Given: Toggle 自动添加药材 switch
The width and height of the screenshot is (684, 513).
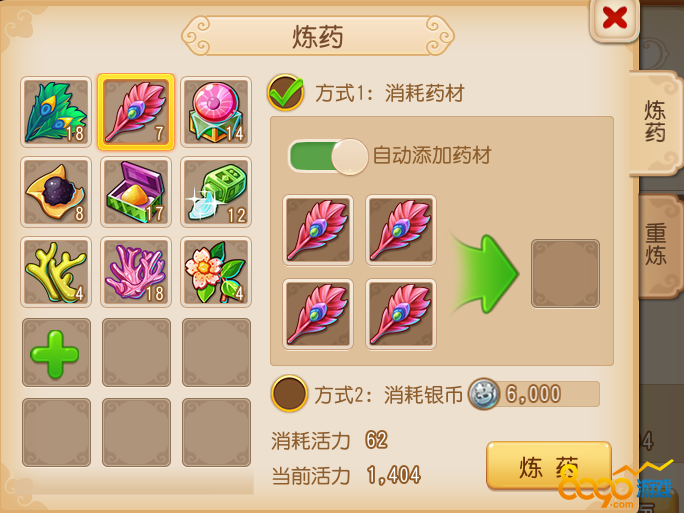Looking at the screenshot, I should pyautogui.click(x=328, y=157).
